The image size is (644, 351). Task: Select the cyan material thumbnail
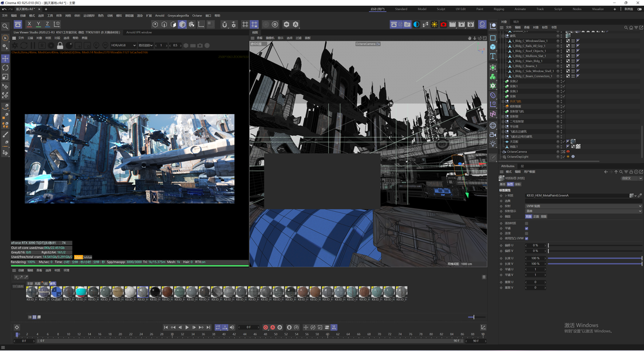[x=81, y=291]
